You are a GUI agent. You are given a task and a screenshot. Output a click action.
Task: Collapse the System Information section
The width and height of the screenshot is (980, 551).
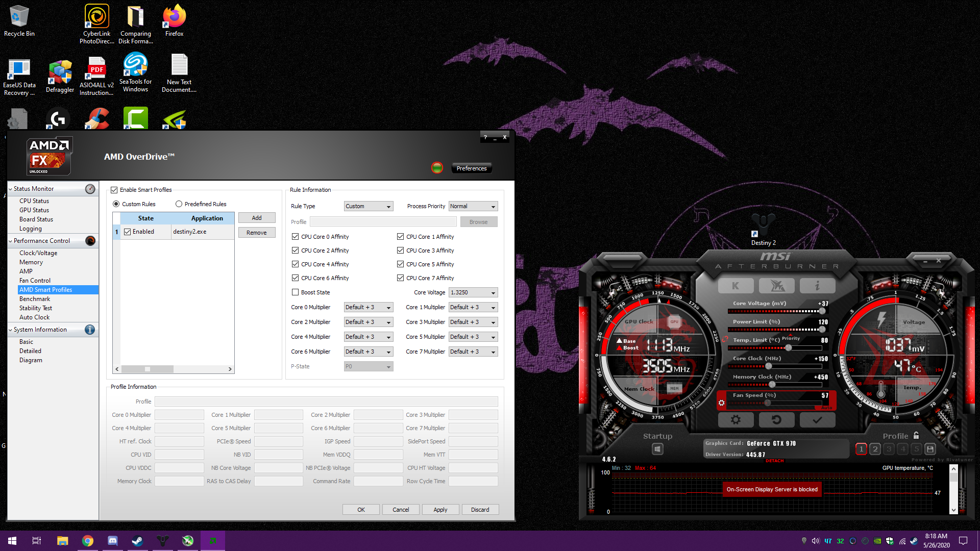click(x=10, y=330)
